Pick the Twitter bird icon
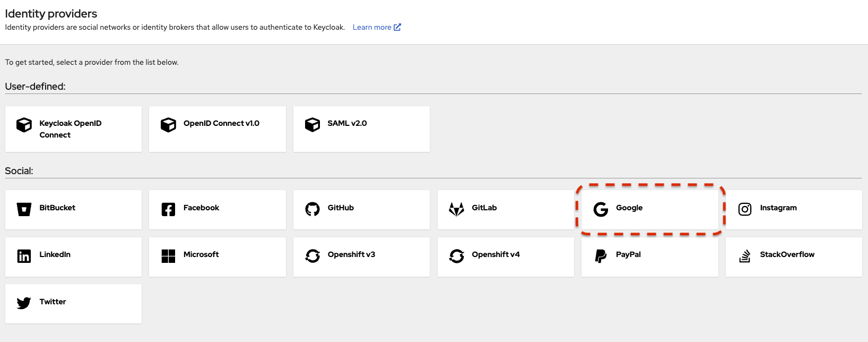This screenshot has width=868, height=342. click(24, 303)
